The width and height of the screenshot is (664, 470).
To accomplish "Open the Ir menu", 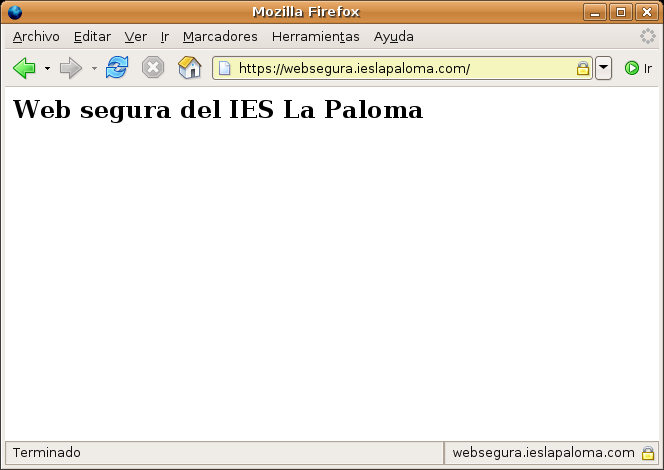I will pyautogui.click(x=165, y=37).
